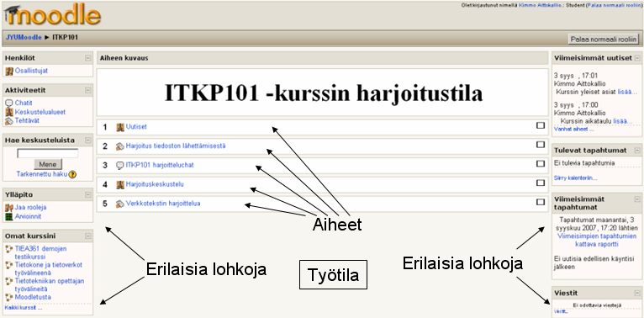Collapse the Tulevat tapahtumat block

pos(637,151)
